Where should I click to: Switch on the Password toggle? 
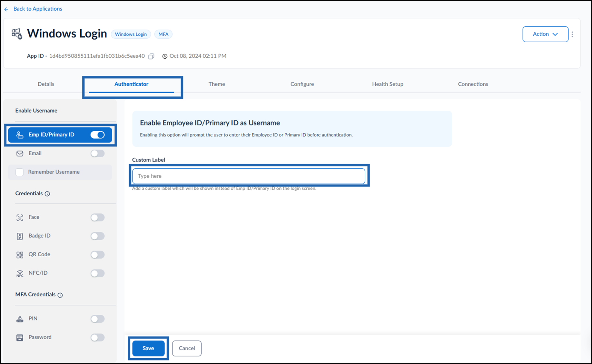pyautogui.click(x=97, y=338)
